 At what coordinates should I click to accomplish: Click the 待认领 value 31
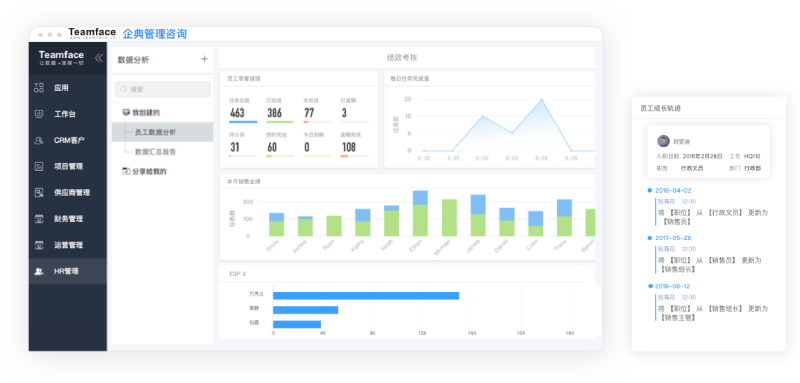[x=235, y=147]
